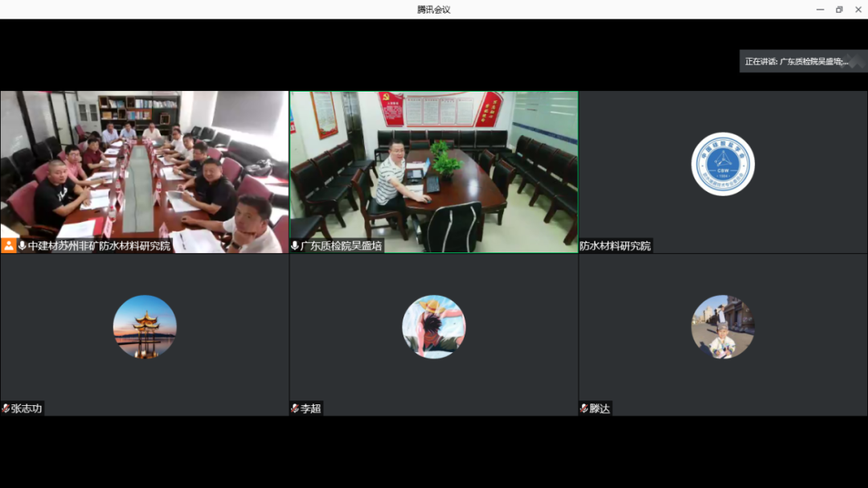Viewport: 868px width, 488px height.
Task: Click muted mic icon next to 滕达
Action: 584,408
